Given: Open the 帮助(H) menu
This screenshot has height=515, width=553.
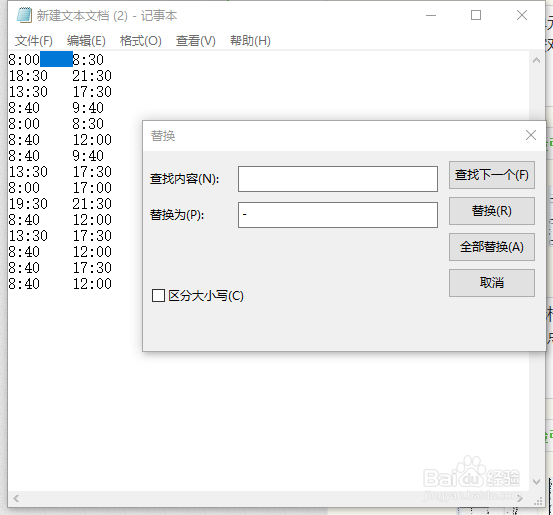Looking at the screenshot, I should point(250,41).
